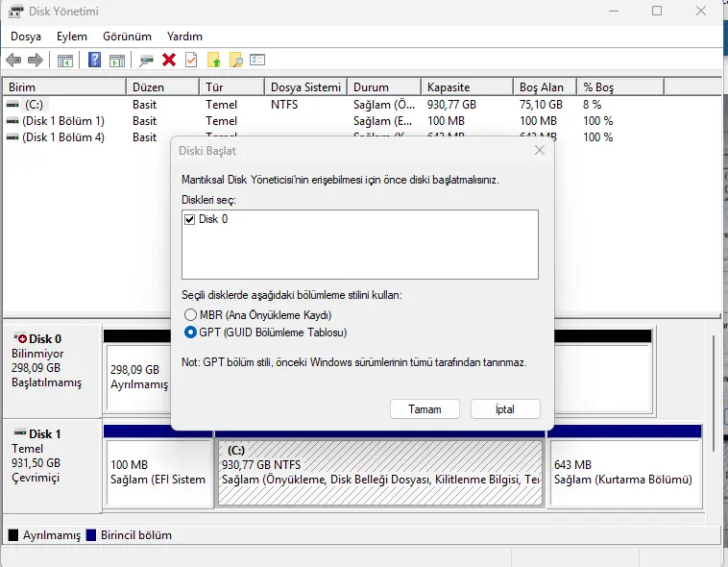Toggle the console tree pane icon
Image resolution: width=728 pixels, height=567 pixels.
point(65,61)
